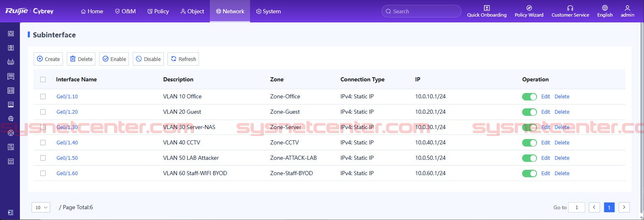Image resolution: width=644 pixels, height=220 pixels.
Task: Check the Ge0/1.60 row checkbox
Action: point(43,173)
